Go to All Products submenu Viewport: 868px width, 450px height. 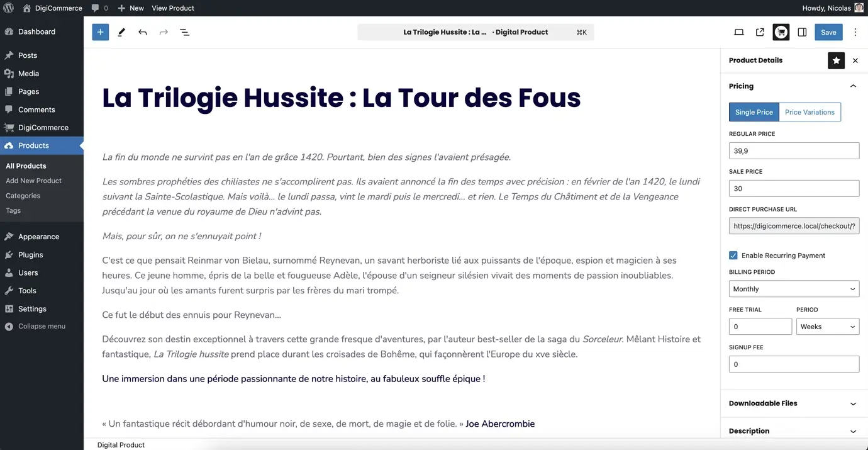click(26, 166)
